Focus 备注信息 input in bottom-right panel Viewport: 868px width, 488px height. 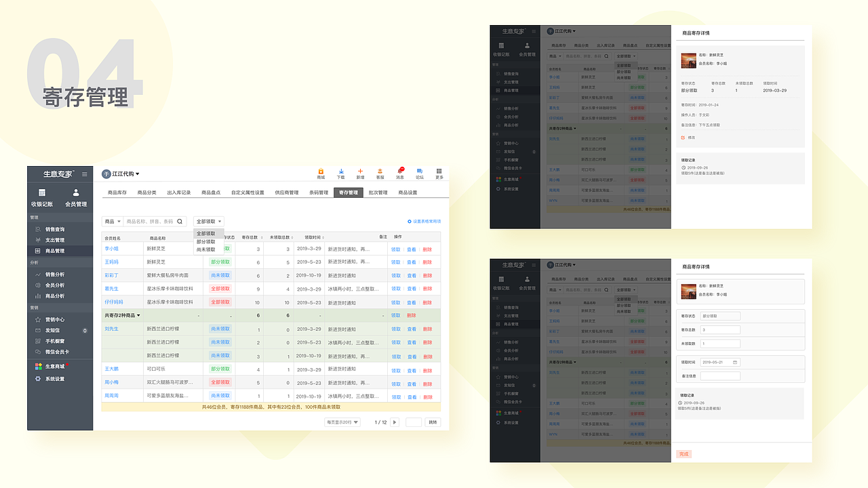pos(720,375)
